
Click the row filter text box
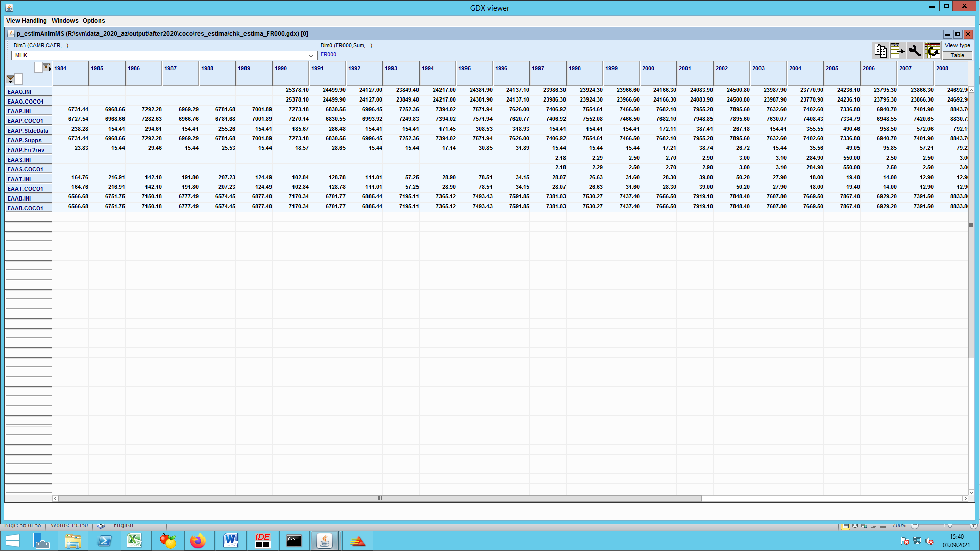[x=19, y=79]
